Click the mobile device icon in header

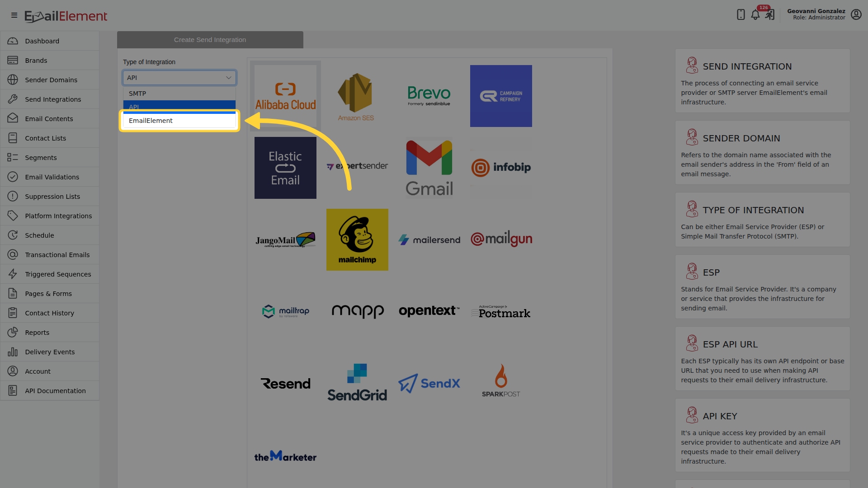coord(741,15)
